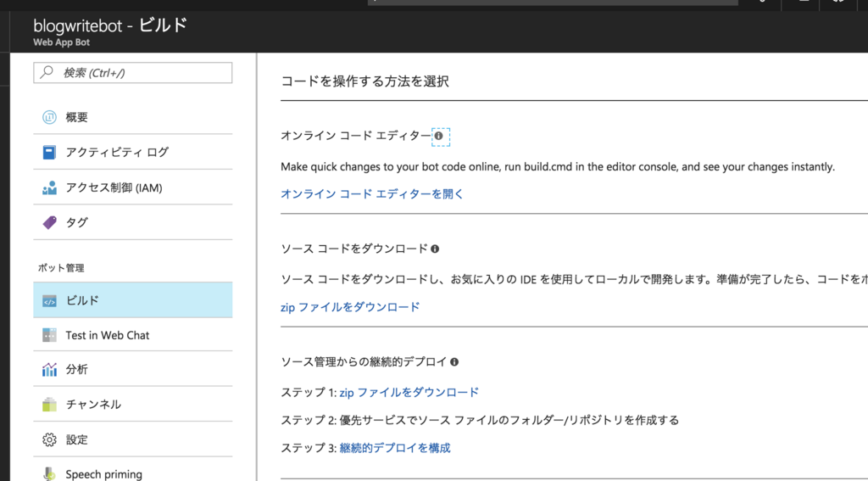Select the ビルド menu item

pyautogui.click(x=133, y=299)
